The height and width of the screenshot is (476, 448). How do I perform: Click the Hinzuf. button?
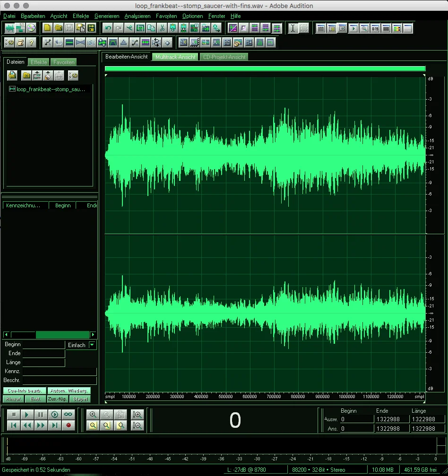point(14,399)
